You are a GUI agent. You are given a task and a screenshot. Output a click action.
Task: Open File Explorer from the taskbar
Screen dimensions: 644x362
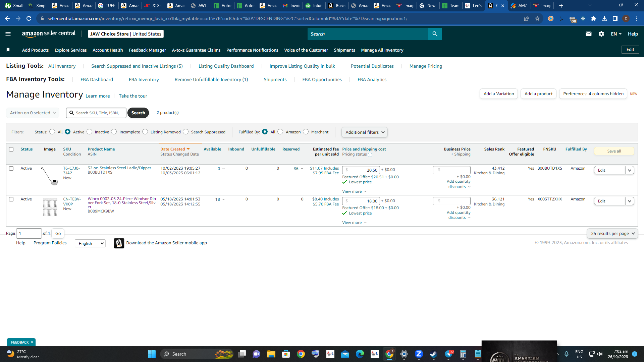(x=271, y=354)
